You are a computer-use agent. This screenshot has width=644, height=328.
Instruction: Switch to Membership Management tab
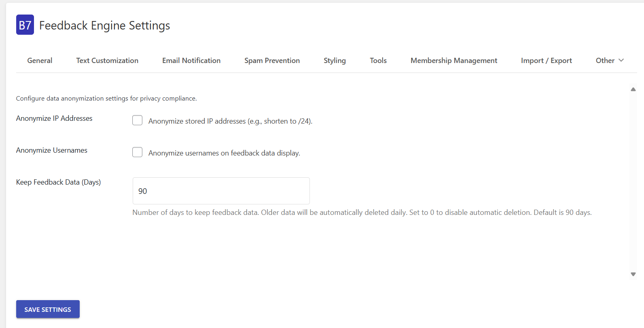pyautogui.click(x=454, y=60)
